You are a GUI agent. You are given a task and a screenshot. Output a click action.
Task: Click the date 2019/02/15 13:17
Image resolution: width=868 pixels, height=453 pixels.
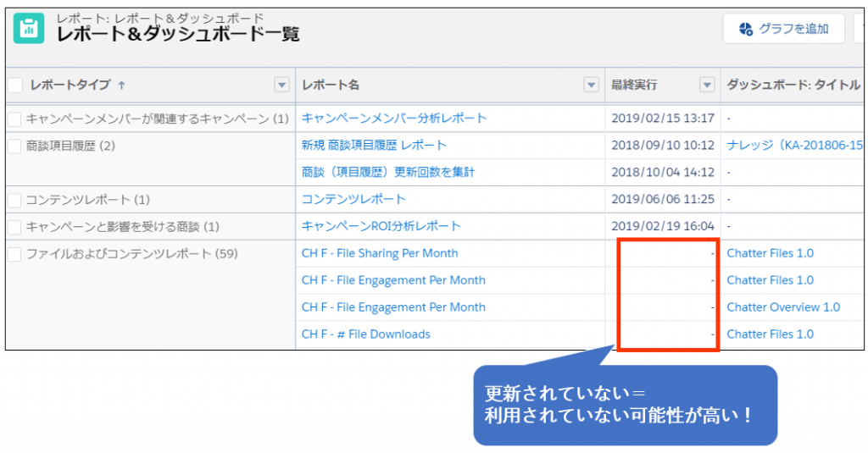[663, 118]
